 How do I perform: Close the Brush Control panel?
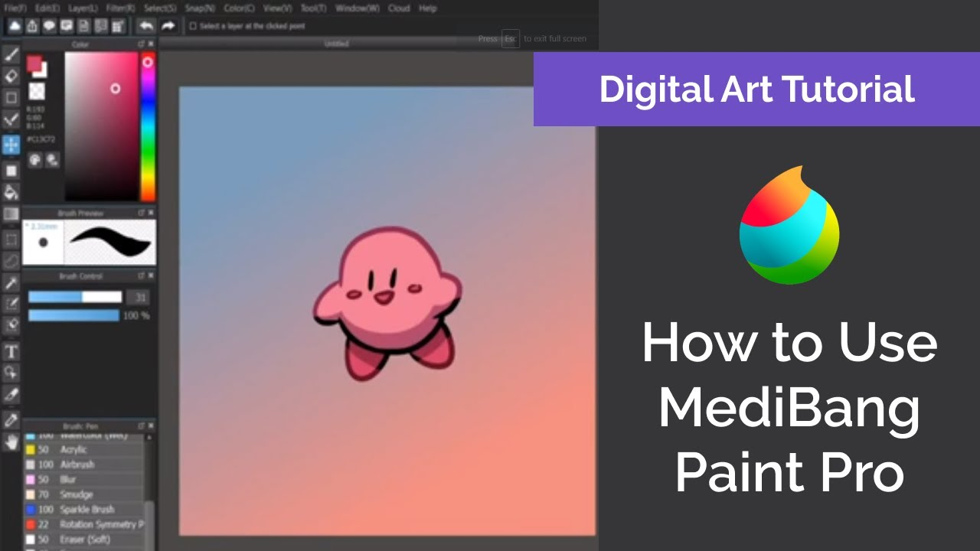tap(151, 275)
